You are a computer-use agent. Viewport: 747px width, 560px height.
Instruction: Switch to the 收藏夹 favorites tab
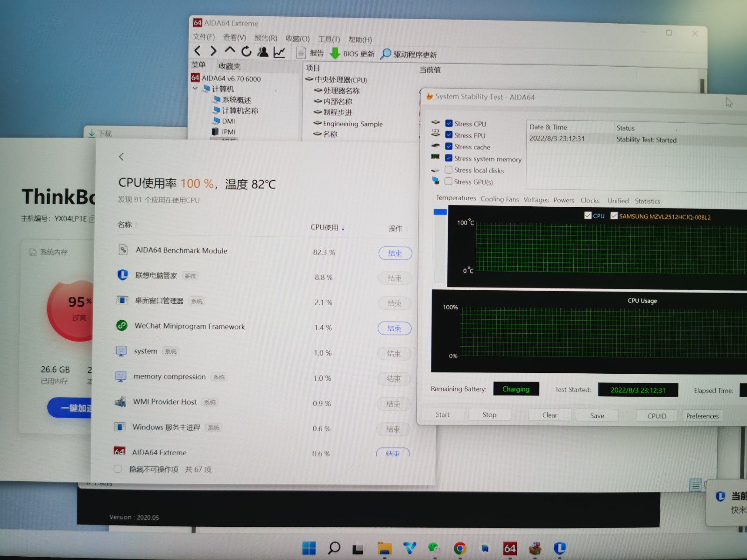pos(230,66)
